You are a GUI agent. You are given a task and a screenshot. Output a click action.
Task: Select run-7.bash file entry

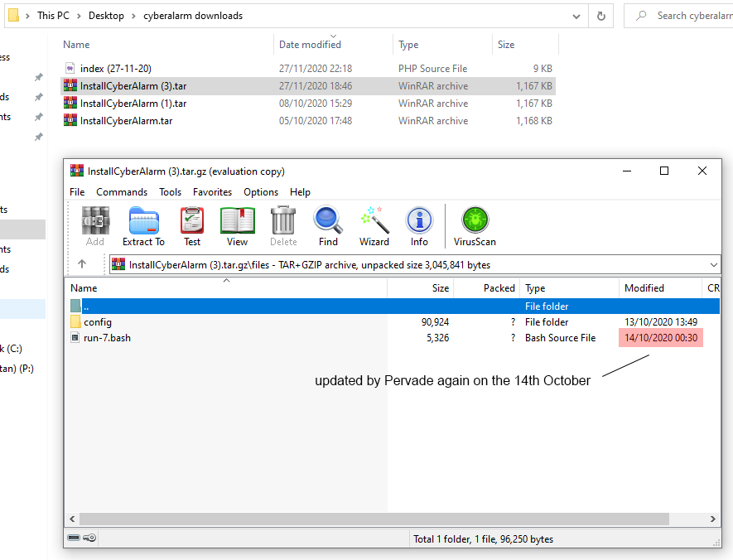(107, 338)
